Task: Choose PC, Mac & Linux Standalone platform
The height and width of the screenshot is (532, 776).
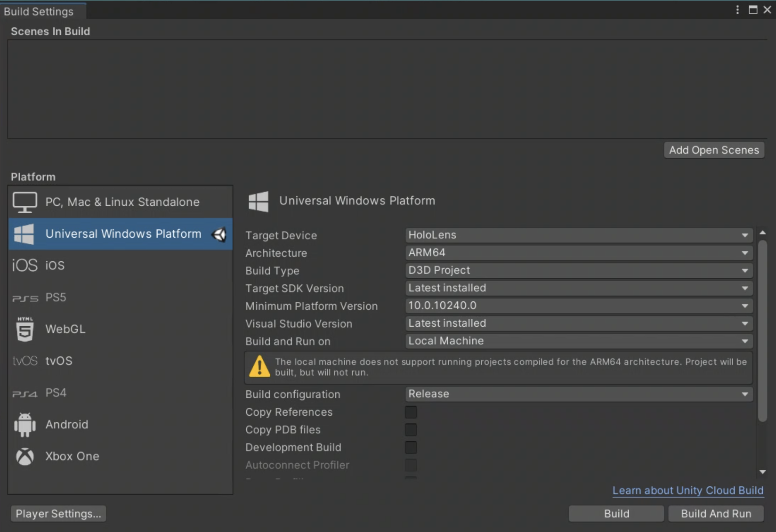Action: click(x=120, y=202)
